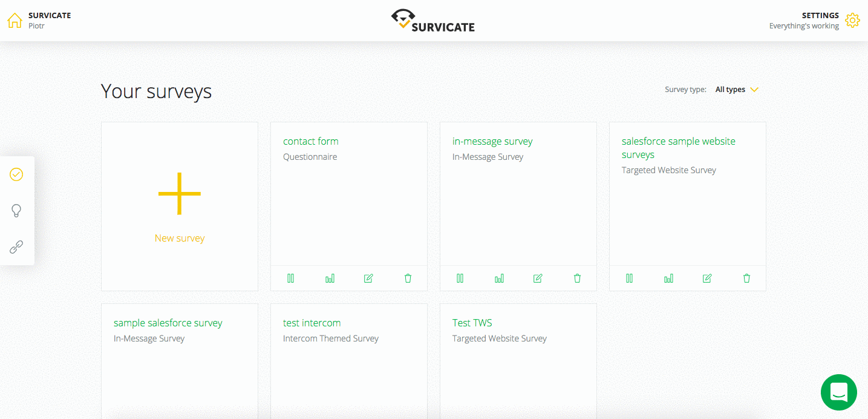Click In-Message Survey under sample salesforce survey
The width and height of the screenshot is (868, 419).
click(149, 338)
